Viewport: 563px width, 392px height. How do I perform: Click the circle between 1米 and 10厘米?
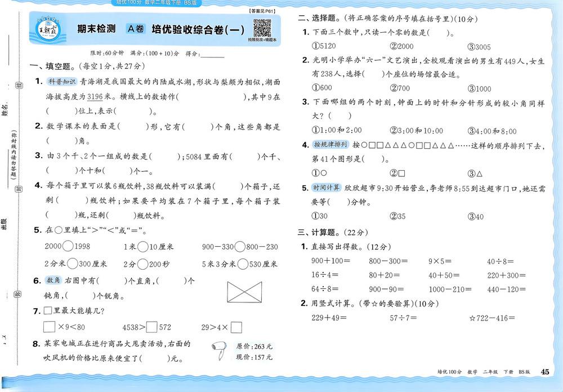click(x=143, y=247)
